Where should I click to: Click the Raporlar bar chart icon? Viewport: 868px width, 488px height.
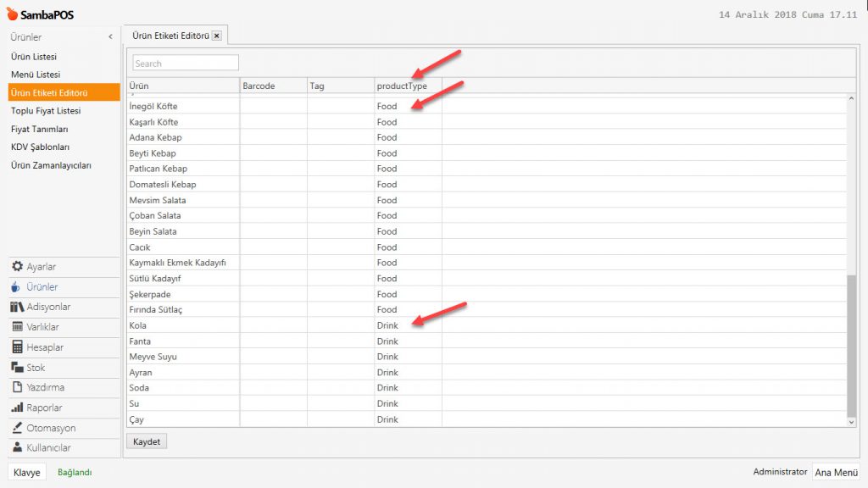[17, 408]
